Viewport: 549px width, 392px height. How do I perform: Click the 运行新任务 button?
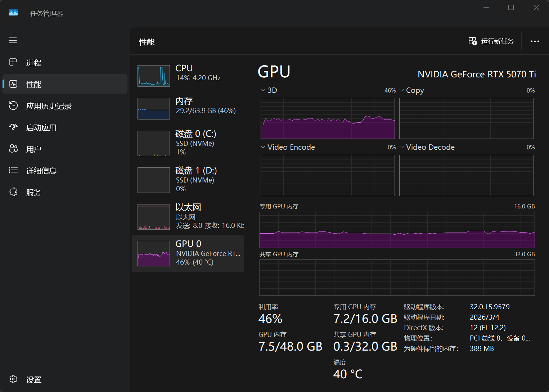pos(491,41)
